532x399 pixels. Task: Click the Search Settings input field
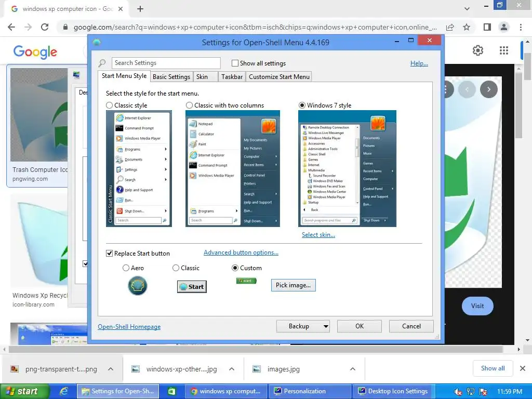(166, 63)
